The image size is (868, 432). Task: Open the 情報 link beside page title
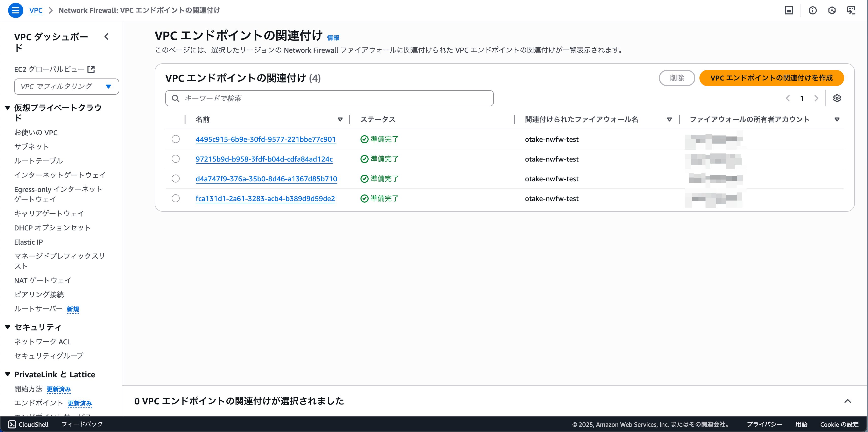click(x=333, y=38)
